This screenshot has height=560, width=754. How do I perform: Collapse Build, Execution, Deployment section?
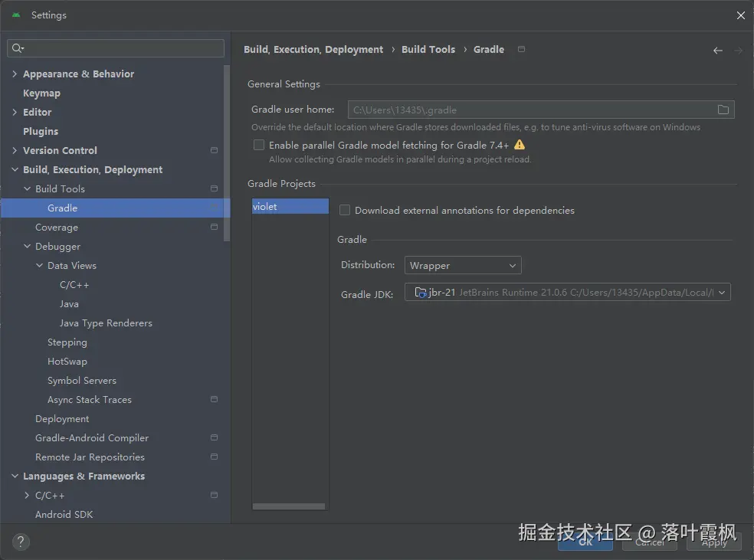15,169
